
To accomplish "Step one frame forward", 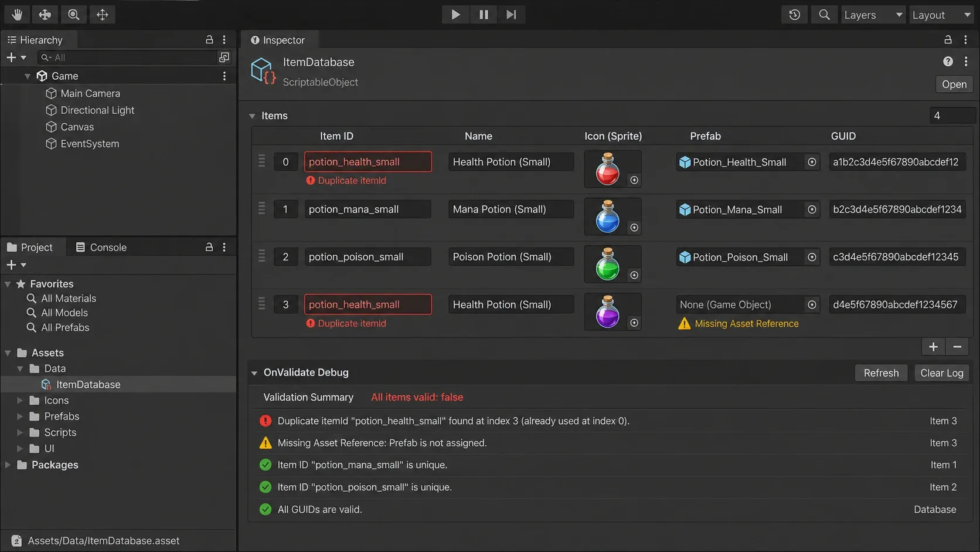I will coord(512,15).
